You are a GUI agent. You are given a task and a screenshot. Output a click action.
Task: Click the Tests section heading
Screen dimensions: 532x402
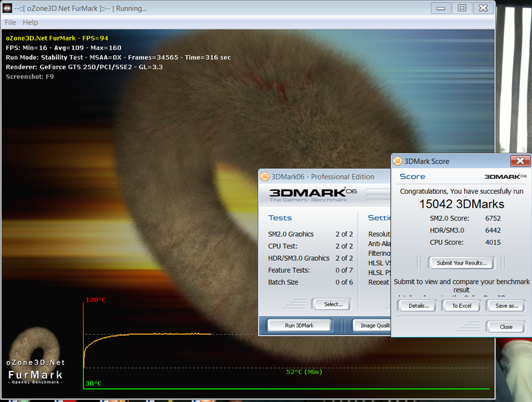click(x=280, y=218)
